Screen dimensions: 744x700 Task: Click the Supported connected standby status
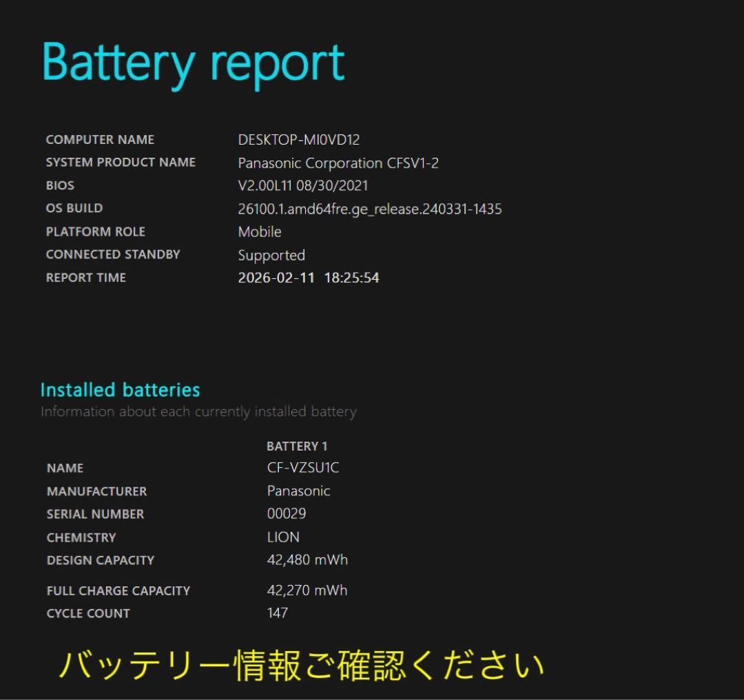[x=271, y=255]
